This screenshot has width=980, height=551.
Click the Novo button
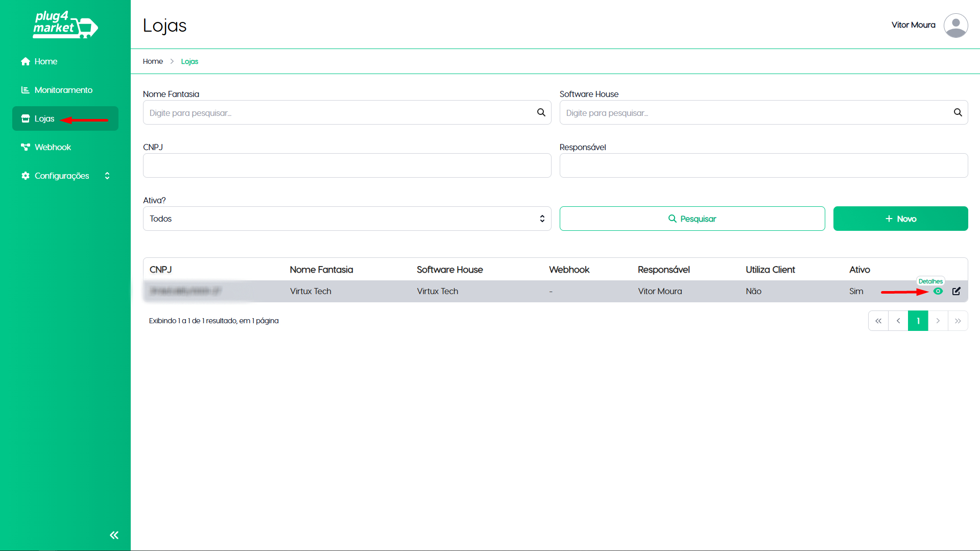tap(900, 219)
